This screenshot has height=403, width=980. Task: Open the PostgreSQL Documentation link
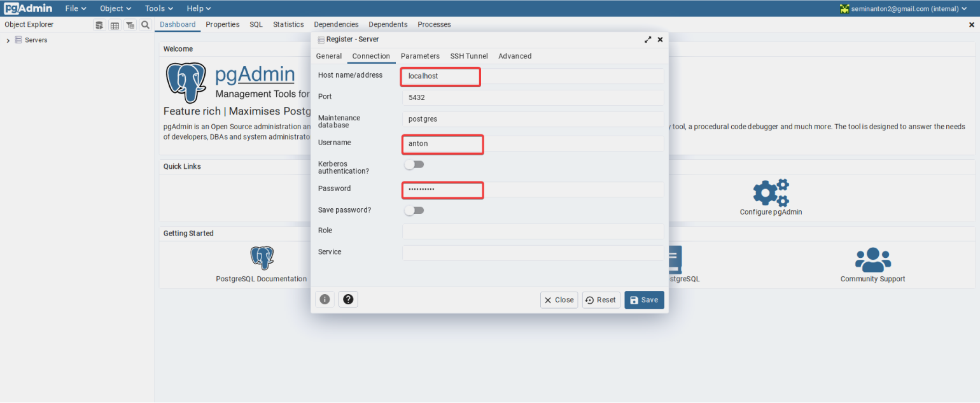click(x=262, y=279)
